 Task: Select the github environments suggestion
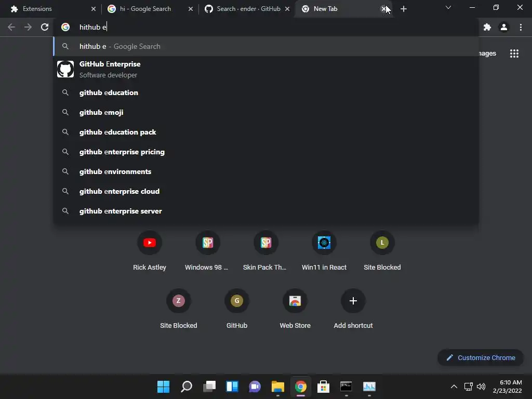point(266,171)
